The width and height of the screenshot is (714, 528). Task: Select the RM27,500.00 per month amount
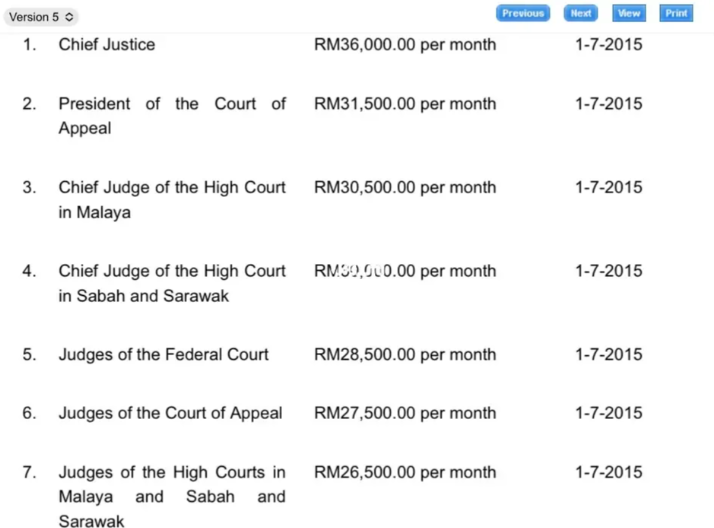405,413
